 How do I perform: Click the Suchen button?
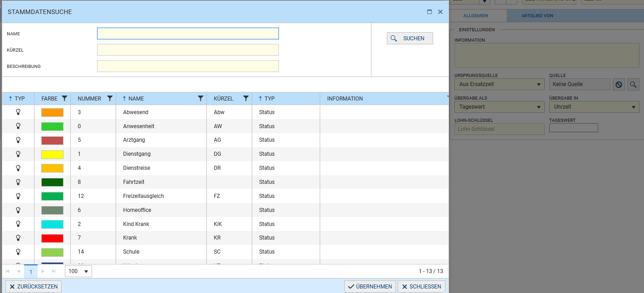(410, 38)
